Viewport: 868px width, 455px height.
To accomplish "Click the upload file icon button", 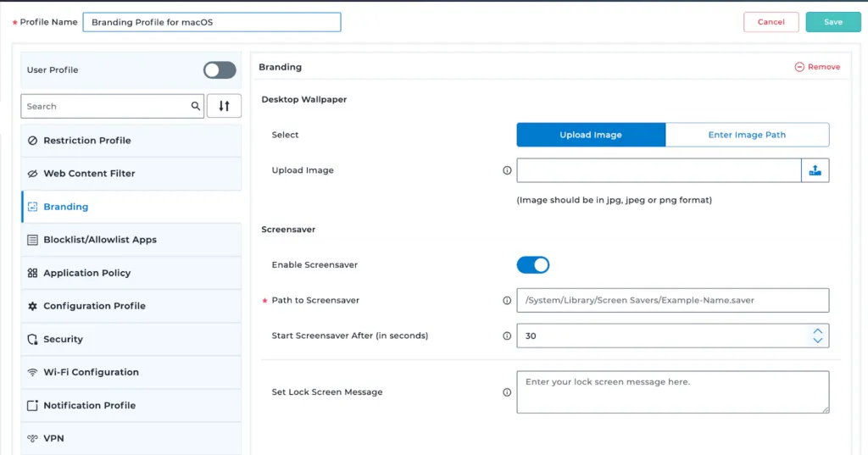I will pos(815,170).
